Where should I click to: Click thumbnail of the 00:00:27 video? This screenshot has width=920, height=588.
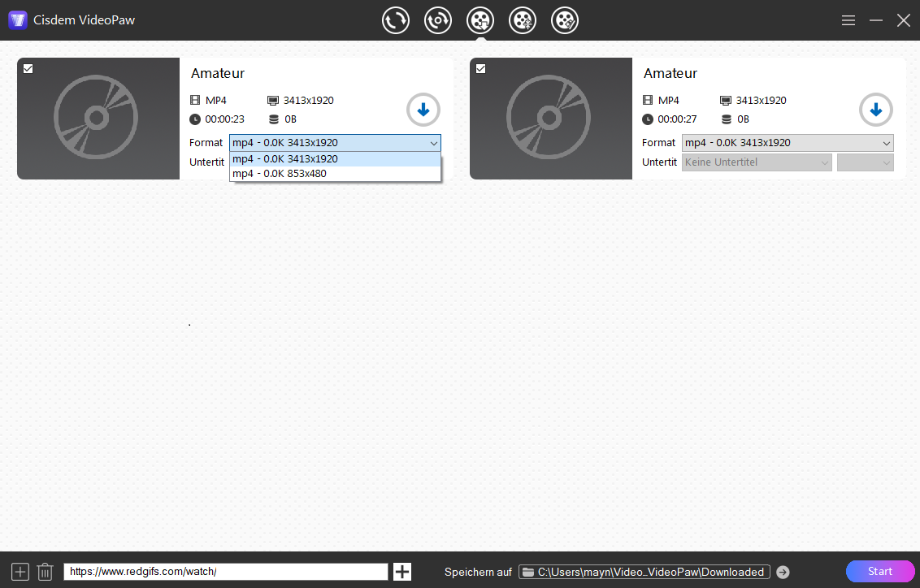(551, 119)
